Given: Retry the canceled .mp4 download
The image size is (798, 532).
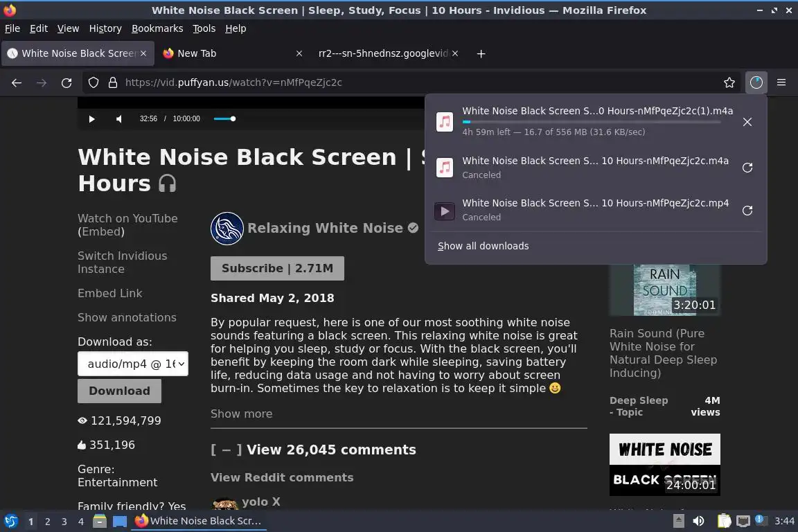Looking at the screenshot, I should 747,211.
